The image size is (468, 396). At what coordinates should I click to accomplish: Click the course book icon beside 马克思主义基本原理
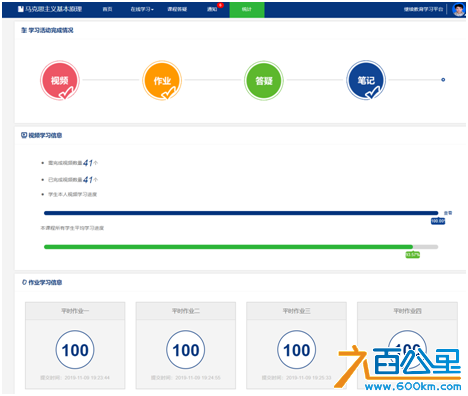21,9
